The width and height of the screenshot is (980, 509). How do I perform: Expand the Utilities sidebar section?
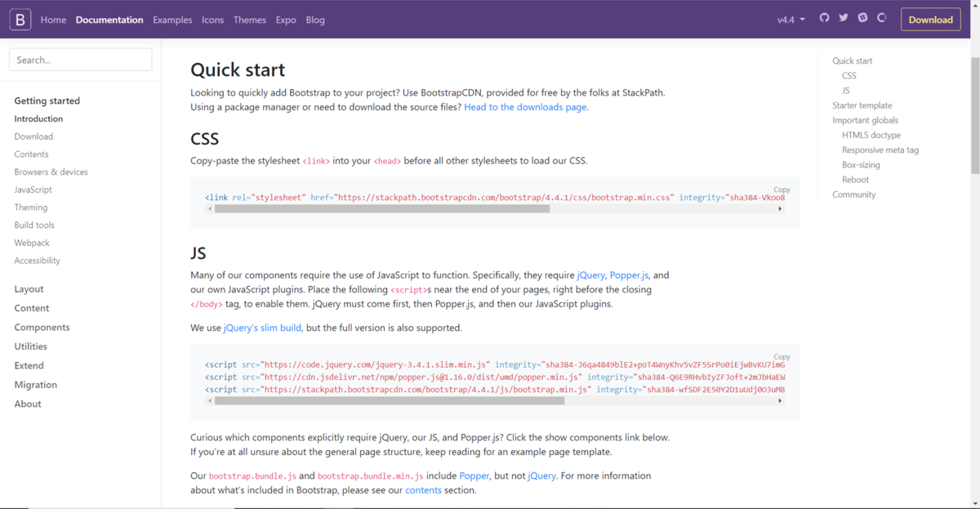click(30, 346)
